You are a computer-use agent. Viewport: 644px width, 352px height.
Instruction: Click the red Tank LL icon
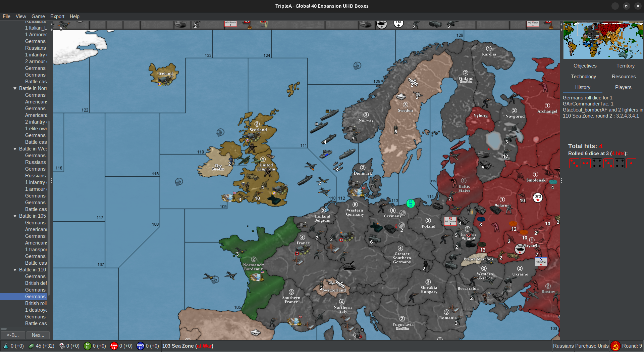[114, 346]
